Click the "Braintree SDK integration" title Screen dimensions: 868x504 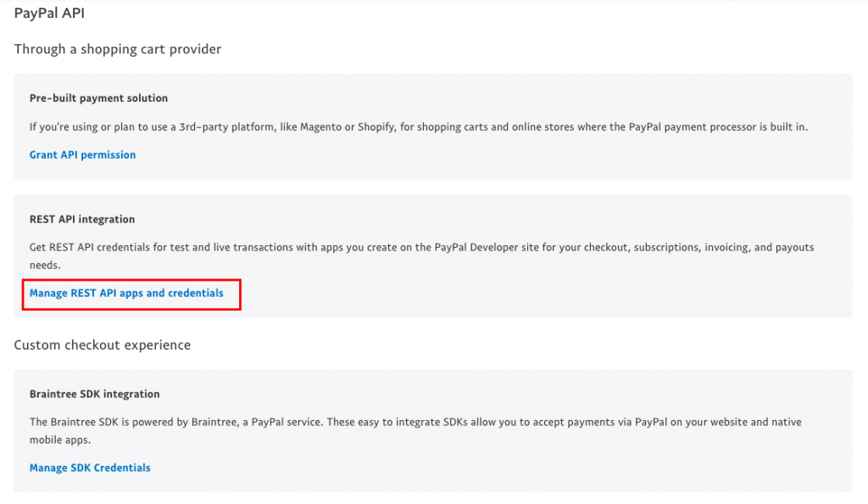[95, 395]
